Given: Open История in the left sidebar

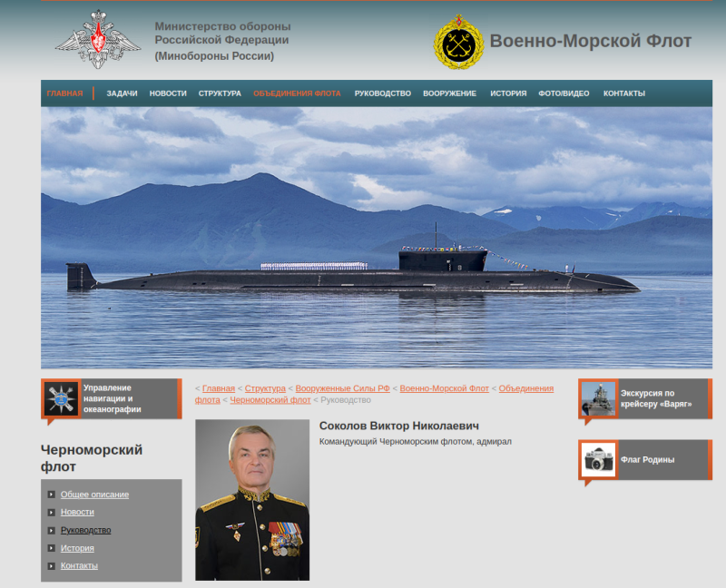Looking at the screenshot, I should tap(77, 548).
